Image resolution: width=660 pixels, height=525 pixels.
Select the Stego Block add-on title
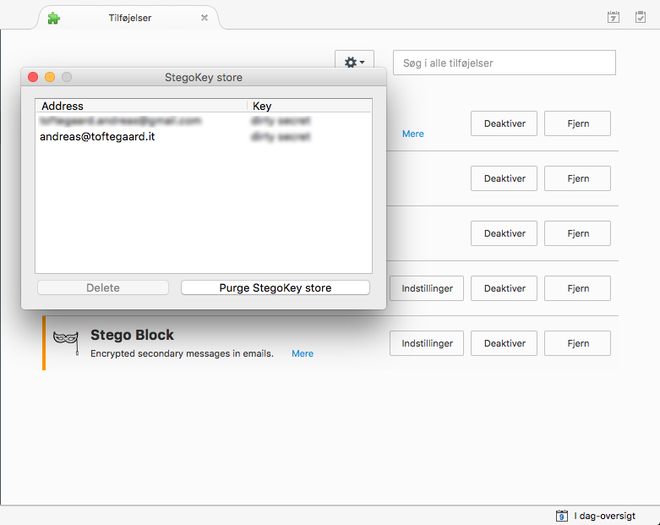tap(132, 335)
